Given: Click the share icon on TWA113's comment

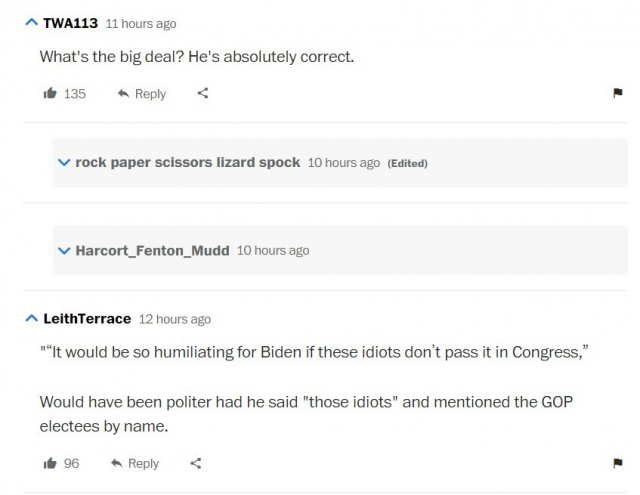Looking at the screenshot, I should (203, 94).
